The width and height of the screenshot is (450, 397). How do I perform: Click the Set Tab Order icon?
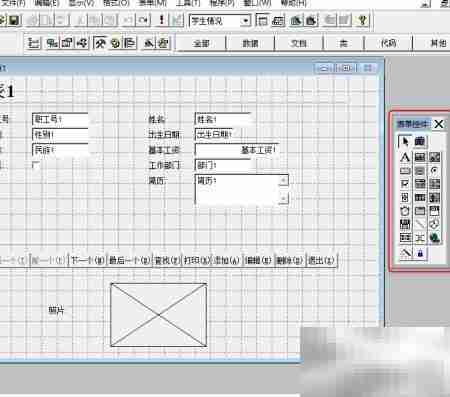tap(33, 43)
